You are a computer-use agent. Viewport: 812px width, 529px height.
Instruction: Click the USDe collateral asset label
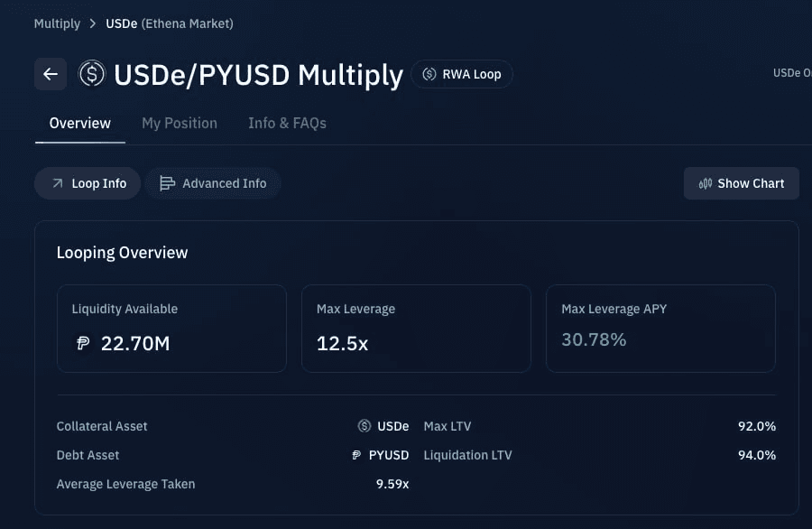click(x=393, y=426)
